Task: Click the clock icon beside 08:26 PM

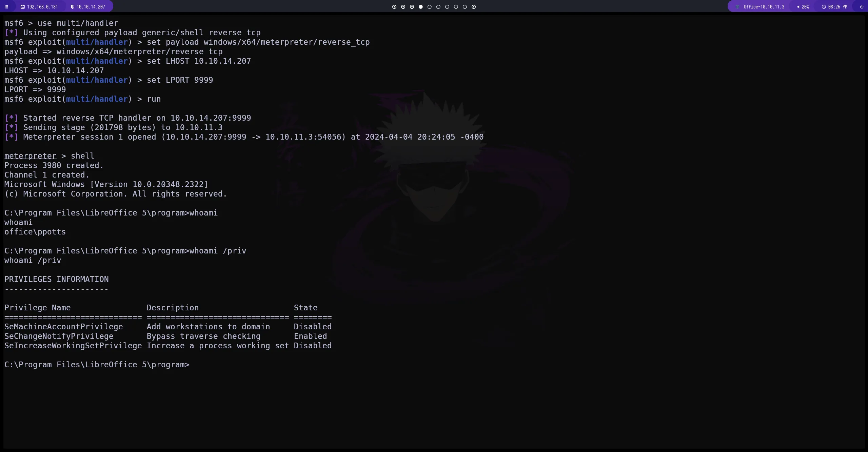Action: point(824,7)
